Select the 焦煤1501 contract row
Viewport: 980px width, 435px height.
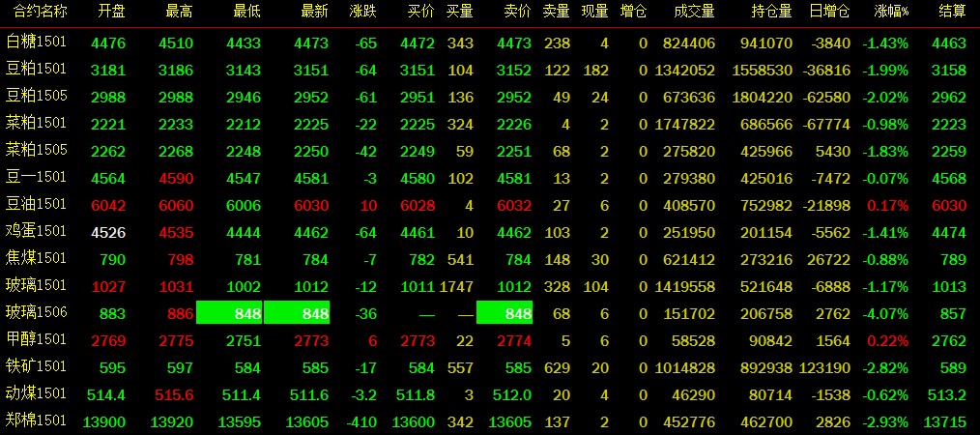[x=490, y=259]
